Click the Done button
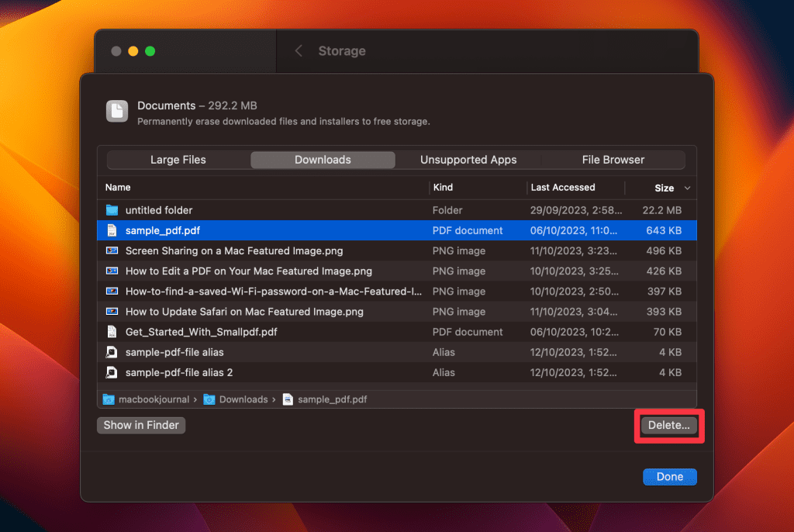This screenshot has height=532, width=794. [669, 477]
